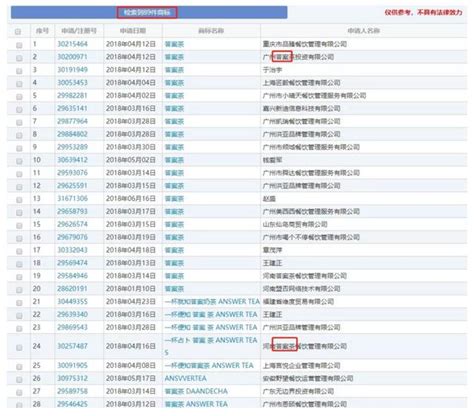Open application number 29589758
This screenshot has width=474, height=416.
tap(72, 391)
